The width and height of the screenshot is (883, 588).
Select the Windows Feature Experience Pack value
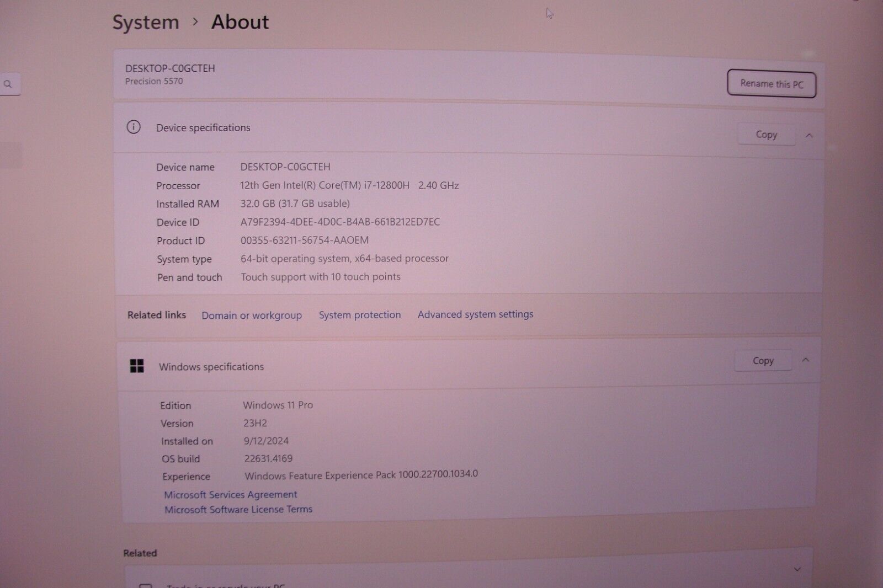point(361,475)
